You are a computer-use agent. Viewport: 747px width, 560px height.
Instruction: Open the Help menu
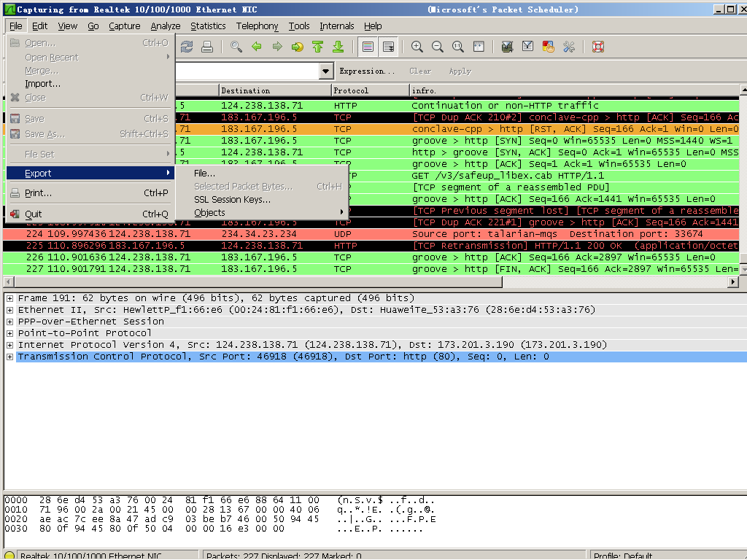tap(373, 26)
